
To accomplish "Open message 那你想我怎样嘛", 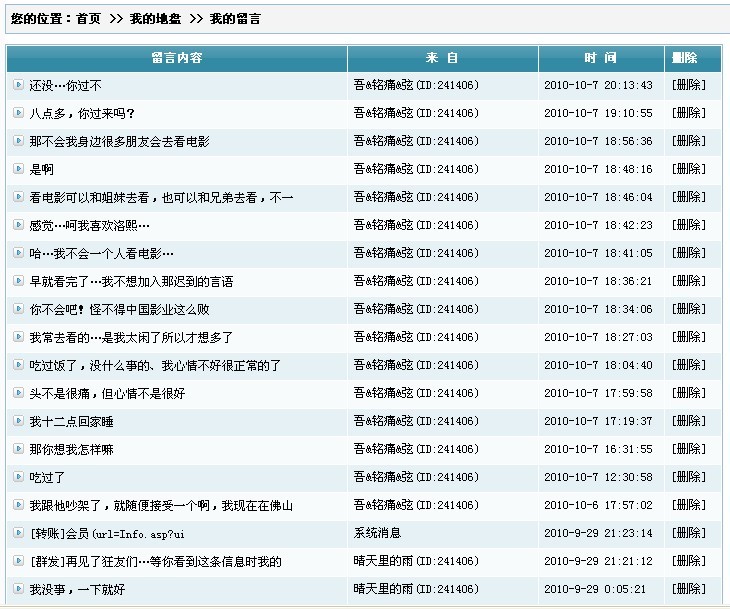I will [x=71, y=450].
